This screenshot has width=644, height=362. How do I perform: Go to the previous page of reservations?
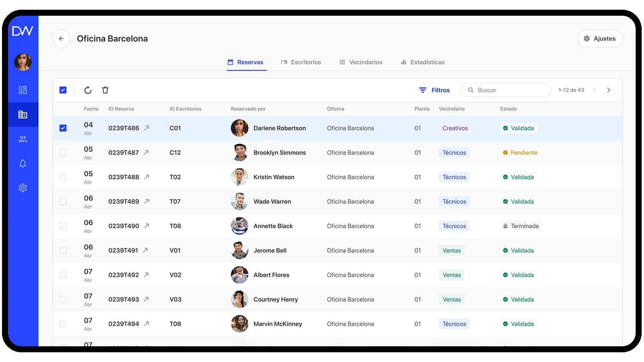coord(595,90)
